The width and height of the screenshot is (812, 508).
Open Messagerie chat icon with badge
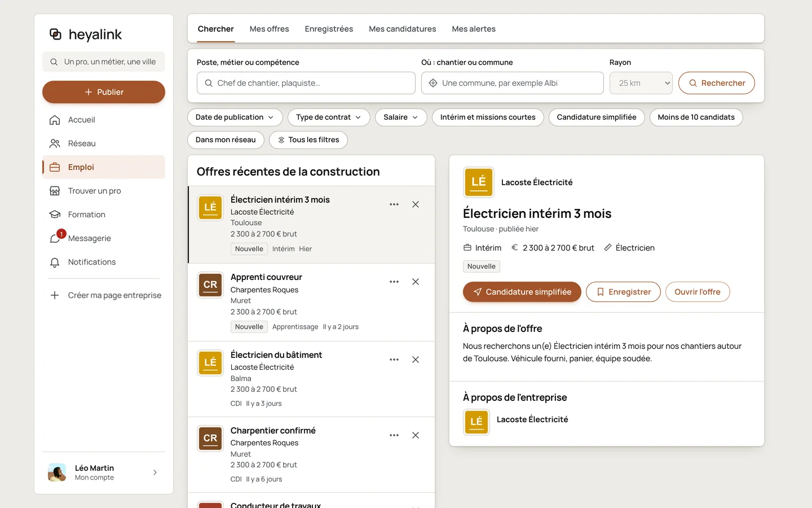[56, 238]
